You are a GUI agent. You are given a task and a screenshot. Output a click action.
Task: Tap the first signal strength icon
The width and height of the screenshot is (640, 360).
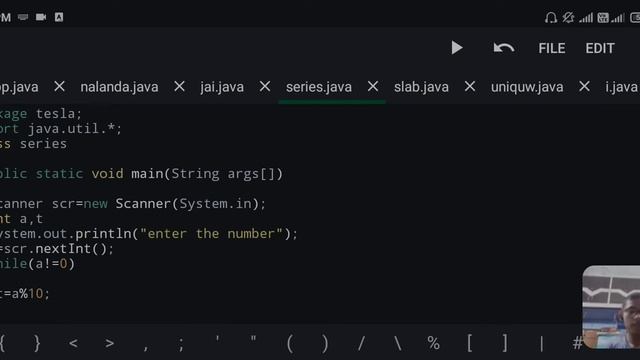pyautogui.click(x=586, y=18)
